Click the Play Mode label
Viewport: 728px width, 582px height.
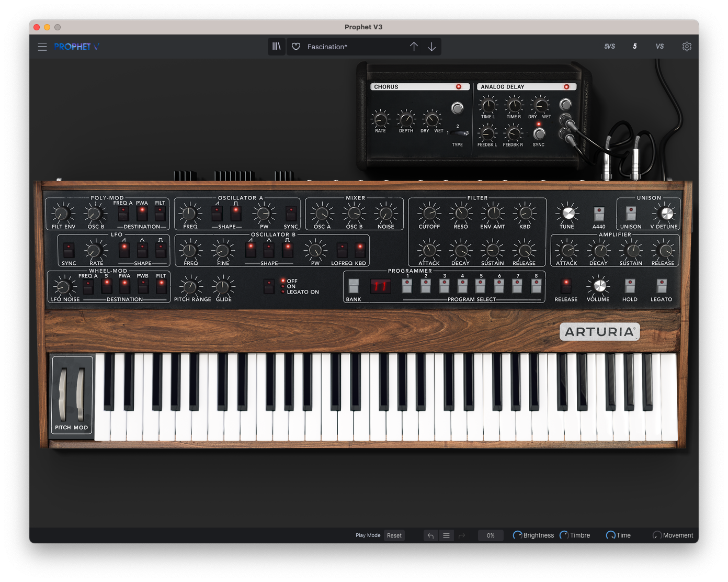pyautogui.click(x=368, y=535)
